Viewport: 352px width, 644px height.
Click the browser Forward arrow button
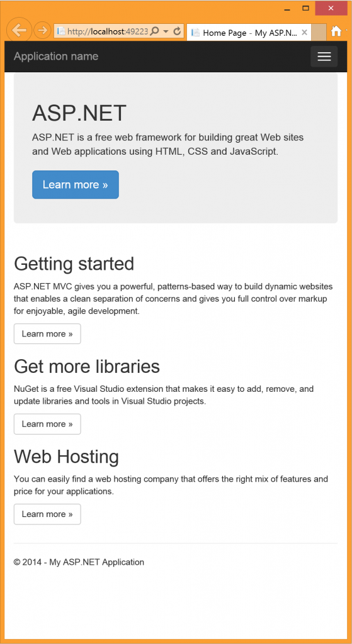click(x=42, y=30)
